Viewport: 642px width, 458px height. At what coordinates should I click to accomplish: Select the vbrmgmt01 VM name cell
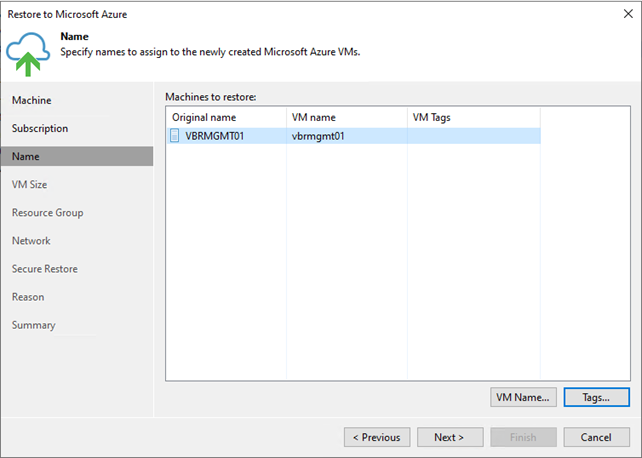(x=347, y=136)
